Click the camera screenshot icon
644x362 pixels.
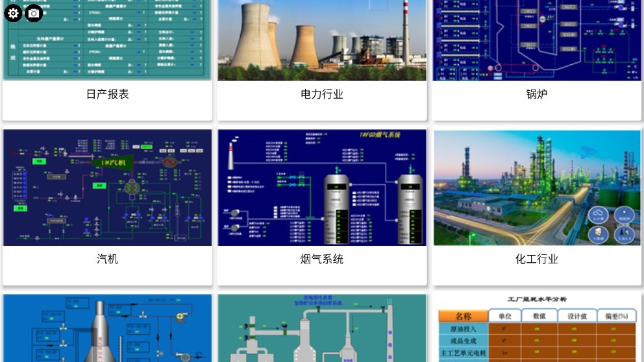34,13
